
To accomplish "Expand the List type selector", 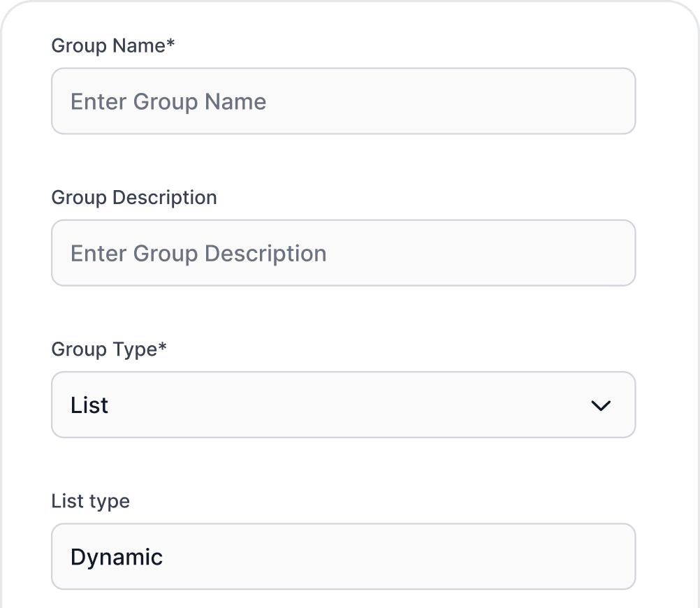I will [x=343, y=556].
